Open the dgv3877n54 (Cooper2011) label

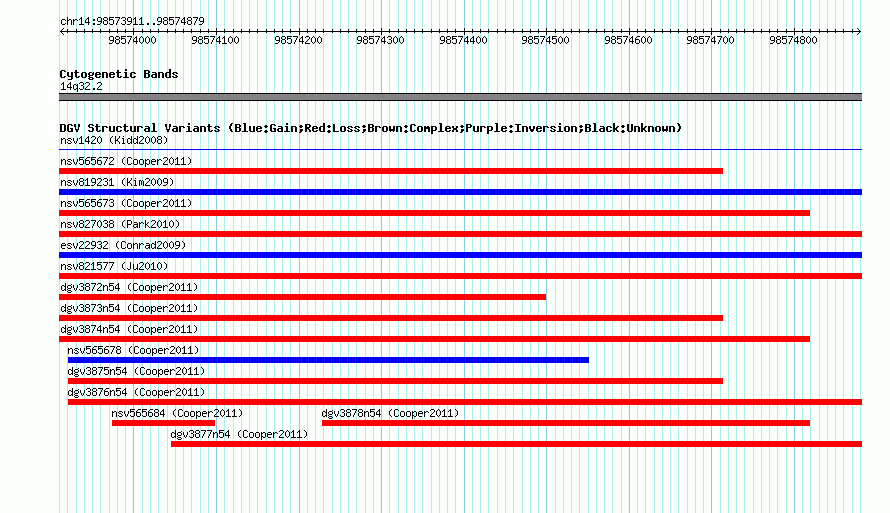coord(240,434)
